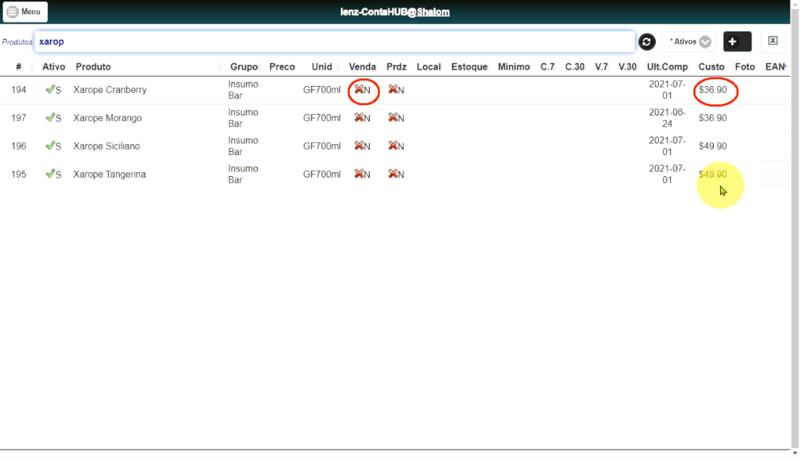The height and width of the screenshot is (459, 800).
Task: Sort by the # column header
Action: [18, 67]
